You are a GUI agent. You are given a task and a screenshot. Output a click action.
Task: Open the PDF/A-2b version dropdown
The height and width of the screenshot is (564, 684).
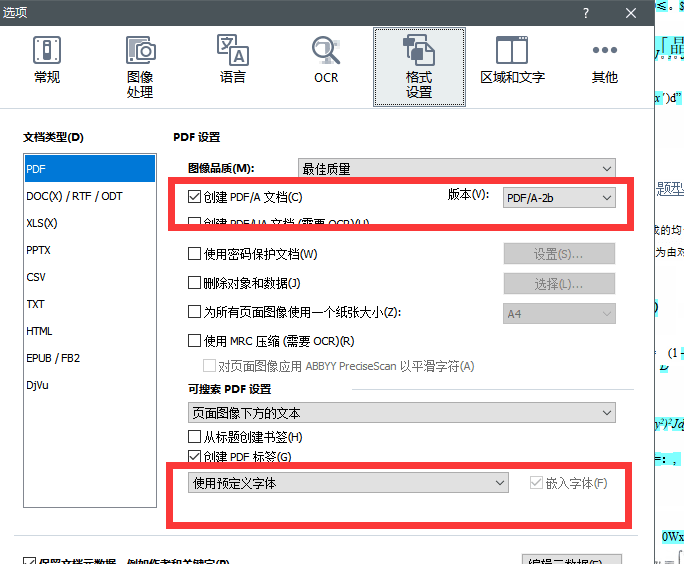pyautogui.click(x=559, y=198)
